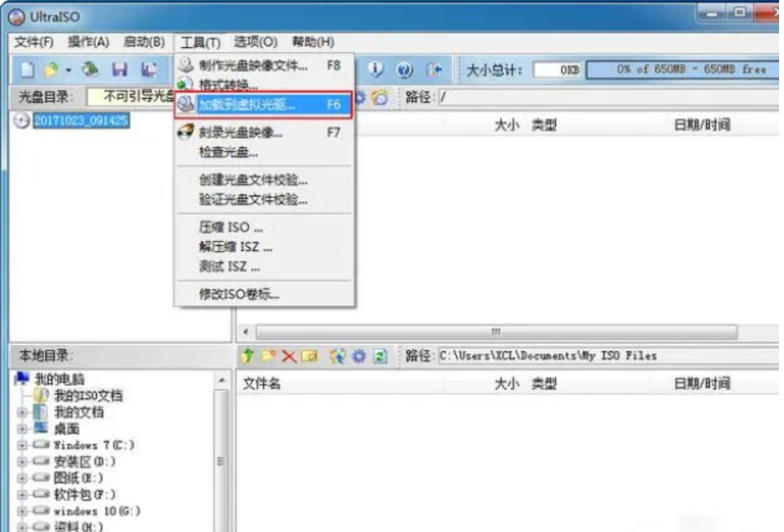
Task: Click the 不可引导光盘 boot type field
Action: [x=130, y=97]
